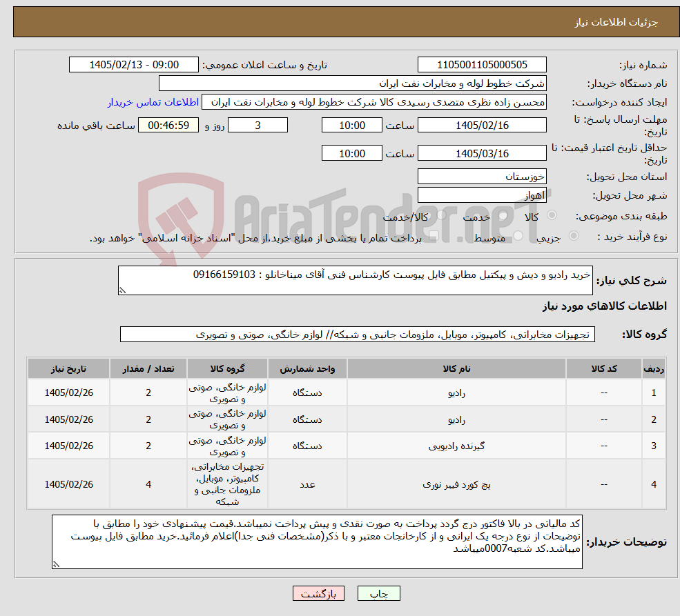Click the واحد شمارش column header
This screenshot has width=680, height=616.
(307, 368)
